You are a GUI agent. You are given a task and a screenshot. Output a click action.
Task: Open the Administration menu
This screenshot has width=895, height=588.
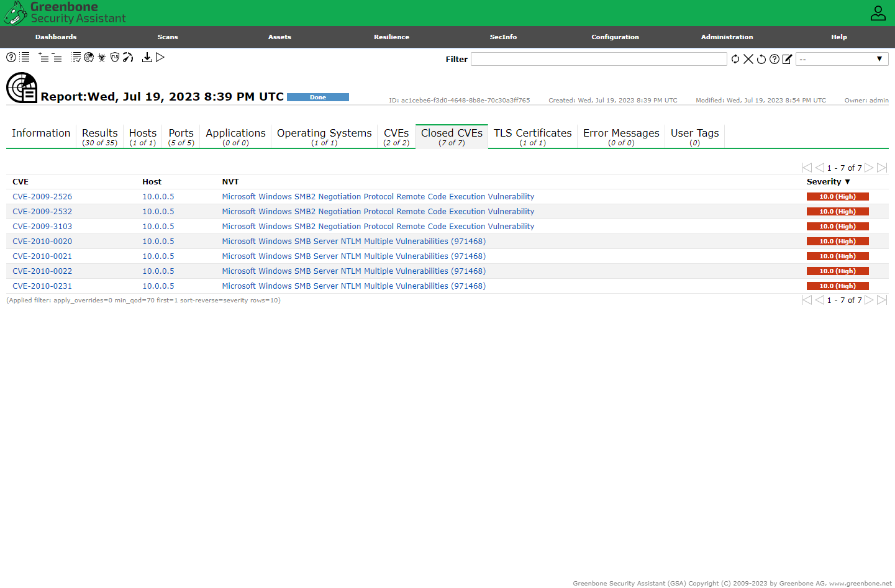727,37
